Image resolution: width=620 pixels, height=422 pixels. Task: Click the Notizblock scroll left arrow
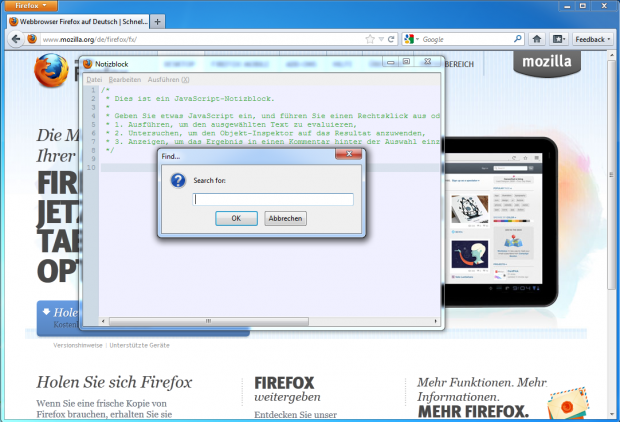(x=103, y=321)
